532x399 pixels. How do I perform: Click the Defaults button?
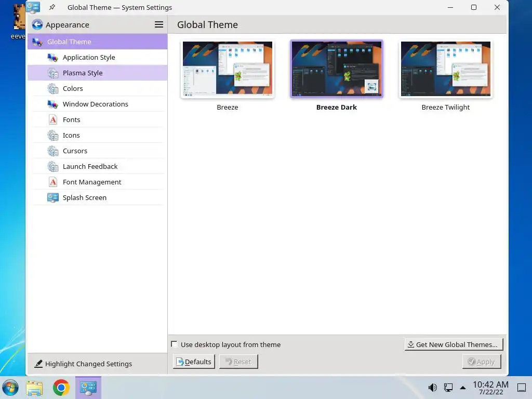click(x=194, y=362)
